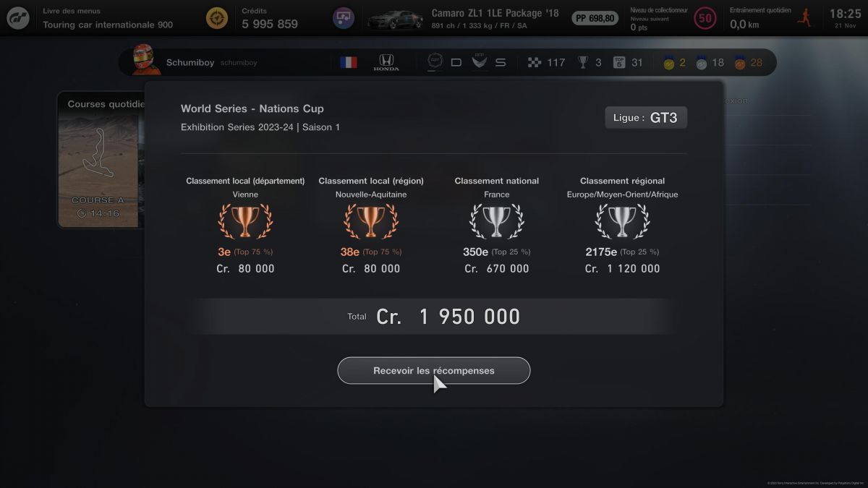Click the daily workout runner icon
Image resolution: width=868 pixels, height=488 pixels.
(x=804, y=18)
